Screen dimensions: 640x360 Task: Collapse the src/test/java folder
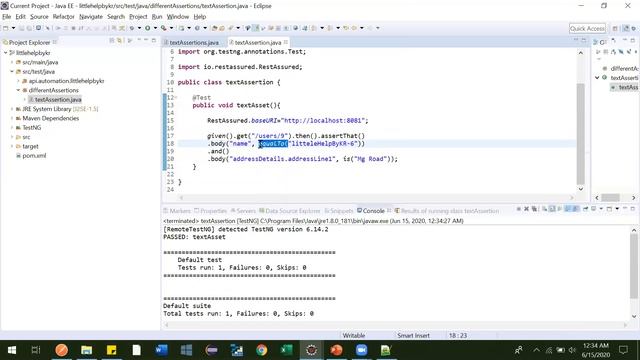(12, 72)
